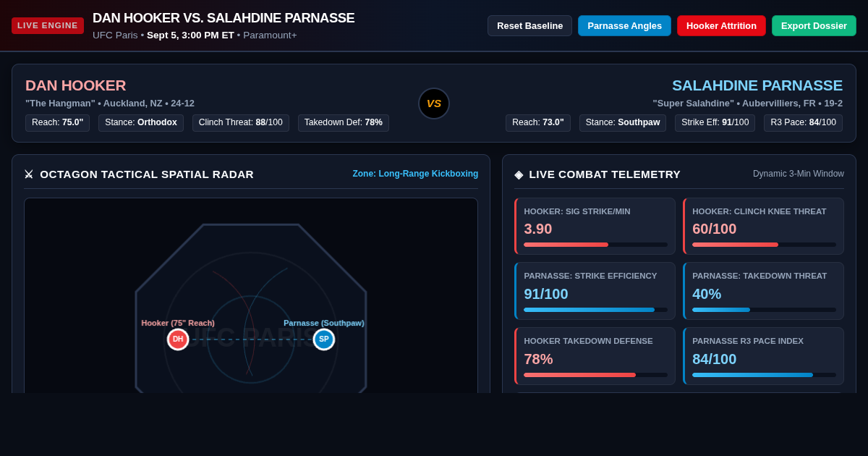Click the Takedown Def 78% chip
Image resolution: width=868 pixels, height=456 pixels.
[344, 123]
